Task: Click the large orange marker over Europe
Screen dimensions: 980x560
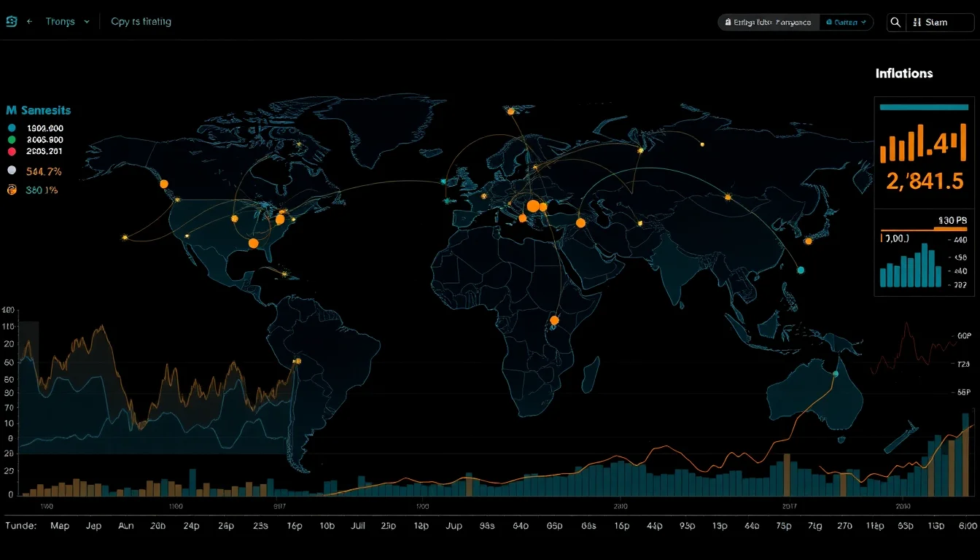Action: click(534, 207)
